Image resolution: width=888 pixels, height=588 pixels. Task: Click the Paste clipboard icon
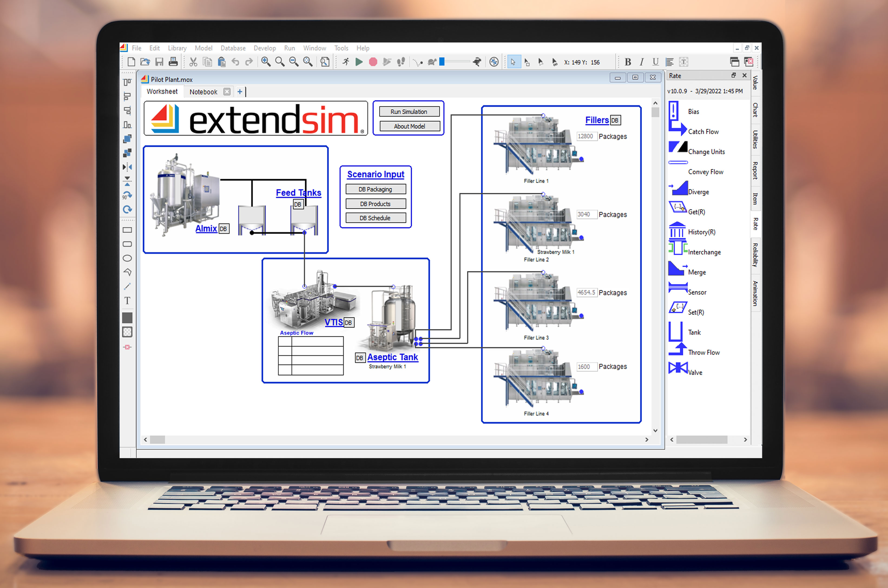[222, 62]
